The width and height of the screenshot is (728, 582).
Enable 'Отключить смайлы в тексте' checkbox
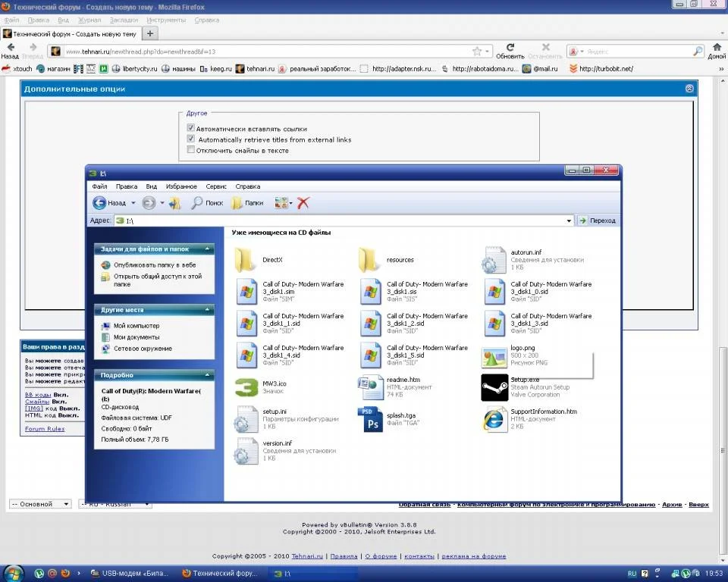tap(191, 150)
